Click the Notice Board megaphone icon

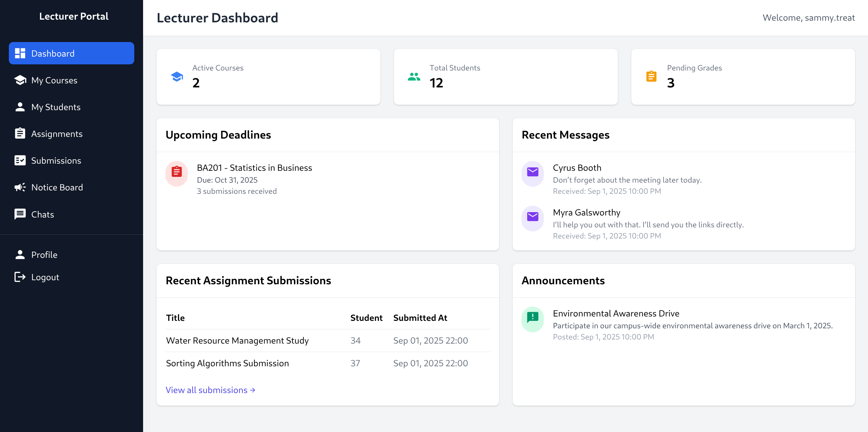(x=20, y=187)
